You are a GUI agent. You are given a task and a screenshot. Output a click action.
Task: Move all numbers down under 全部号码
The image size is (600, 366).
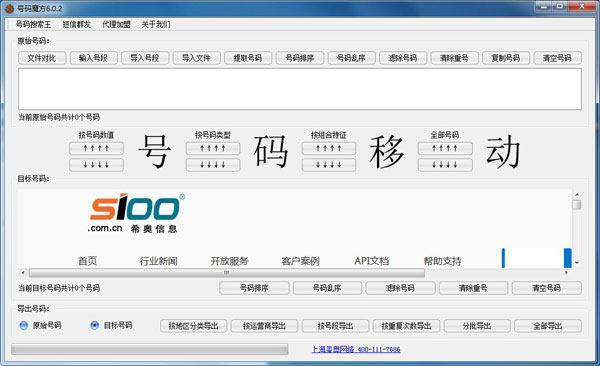point(445,165)
